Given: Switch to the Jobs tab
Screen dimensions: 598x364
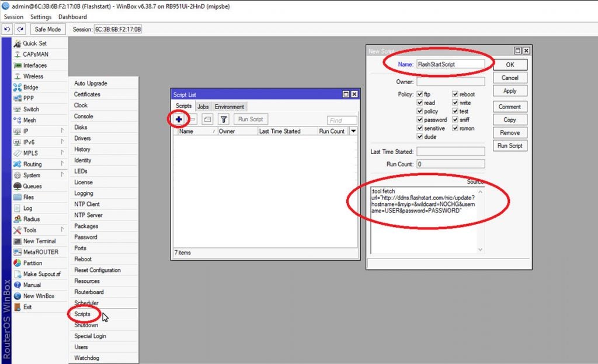Looking at the screenshot, I should [x=203, y=107].
